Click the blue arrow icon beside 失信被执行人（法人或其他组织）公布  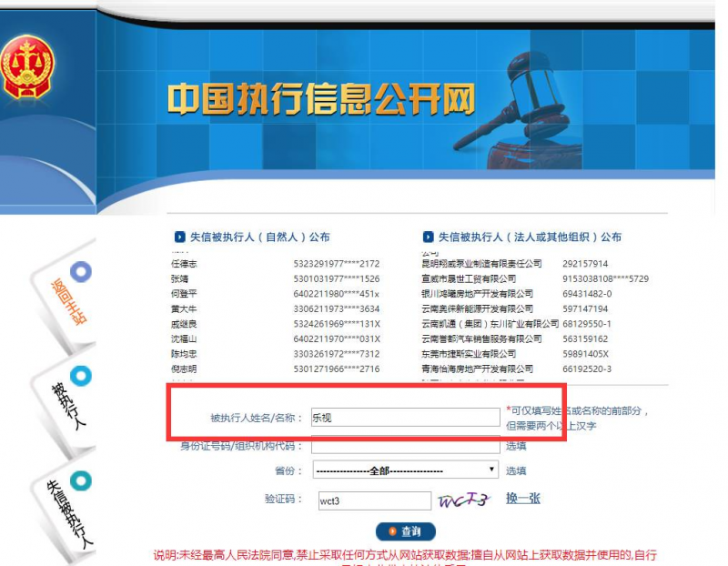(x=429, y=237)
